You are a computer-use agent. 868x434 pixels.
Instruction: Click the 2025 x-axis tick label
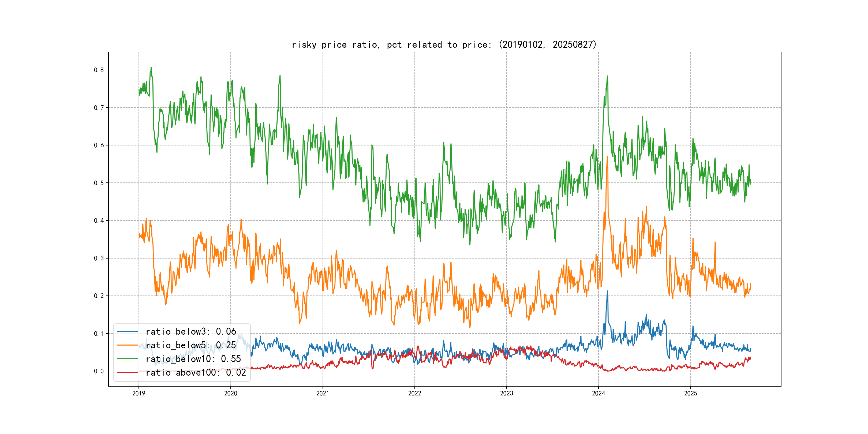[x=690, y=393]
